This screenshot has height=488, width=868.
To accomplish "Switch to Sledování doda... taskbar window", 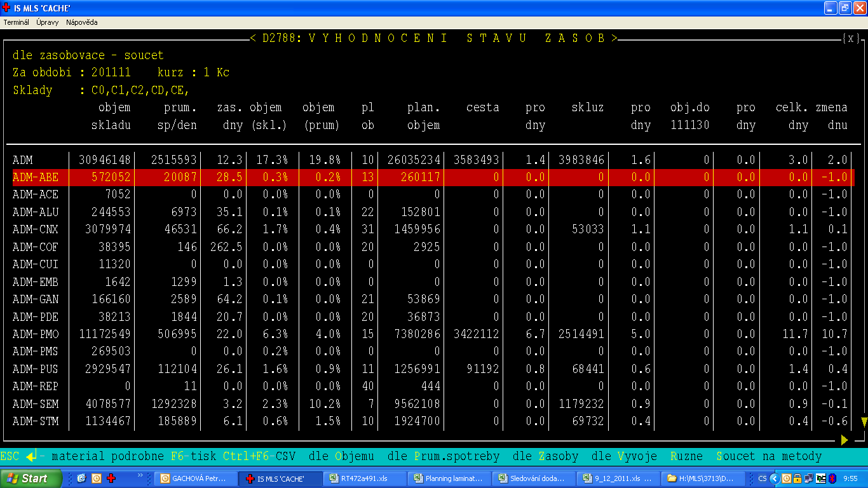I will click(533, 478).
